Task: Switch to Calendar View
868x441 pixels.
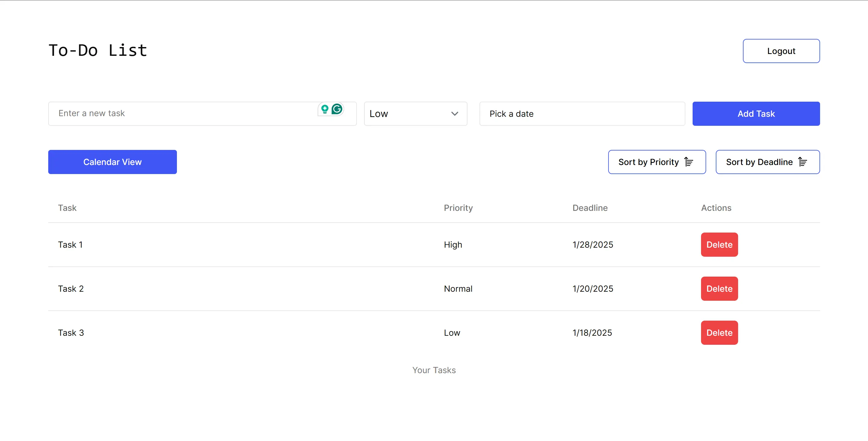Action: [x=112, y=162]
